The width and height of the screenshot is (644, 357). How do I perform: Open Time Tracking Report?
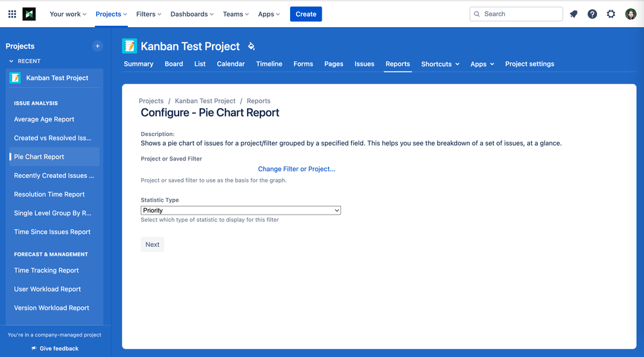(46, 271)
